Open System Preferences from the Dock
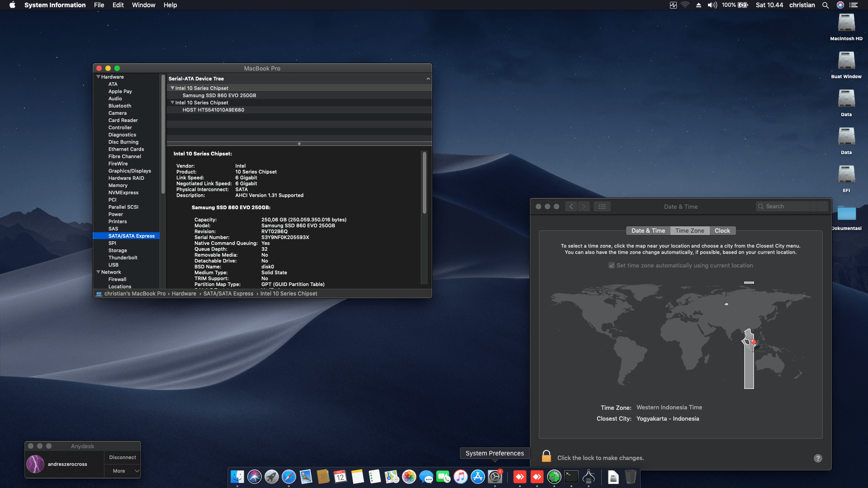868x488 pixels. point(495,478)
